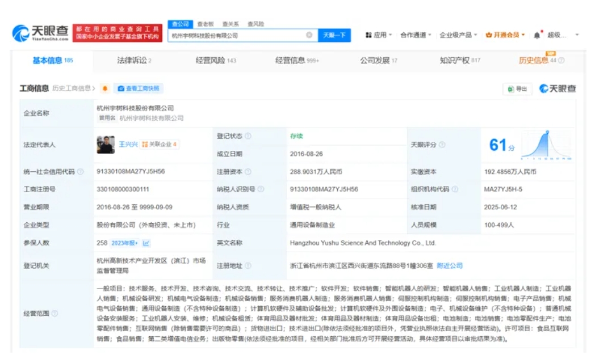The height and width of the screenshot is (364, 595).
Task: Select the 知识产权 tab
Action: [460, 60]
